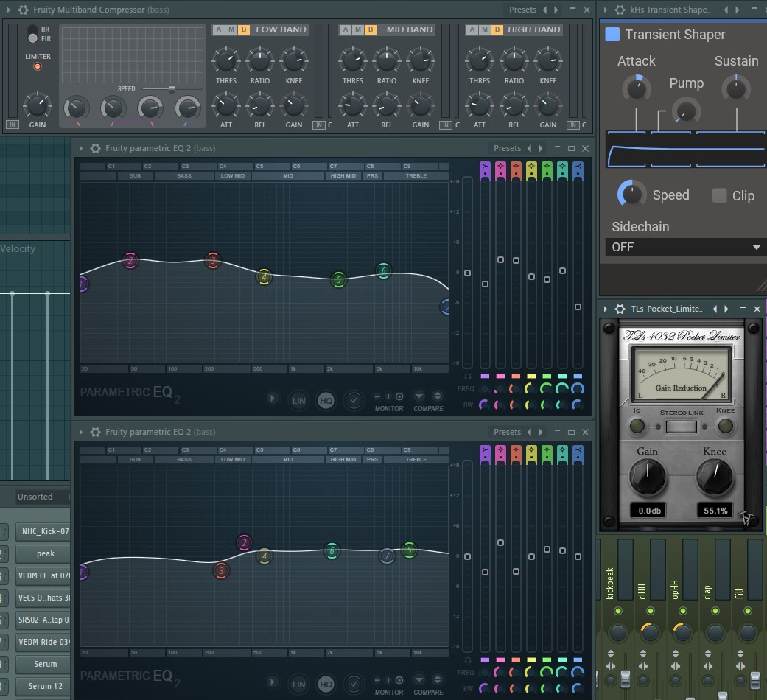This screenshot has height=700, width=767.
Task: Open COMPARE dropdown arrow in top Parametric EQ
Action: 419,396
